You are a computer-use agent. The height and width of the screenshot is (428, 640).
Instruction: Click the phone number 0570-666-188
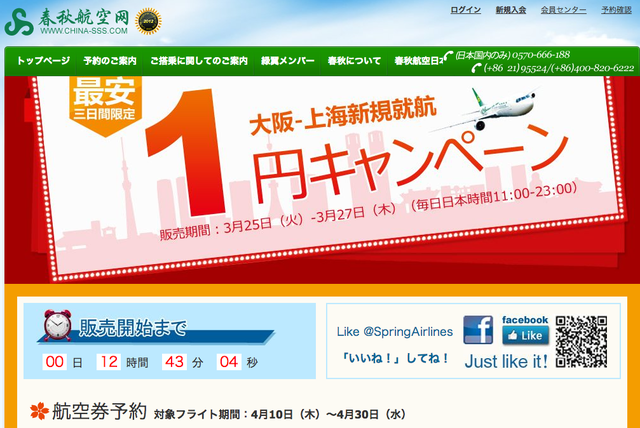(541, 55)
